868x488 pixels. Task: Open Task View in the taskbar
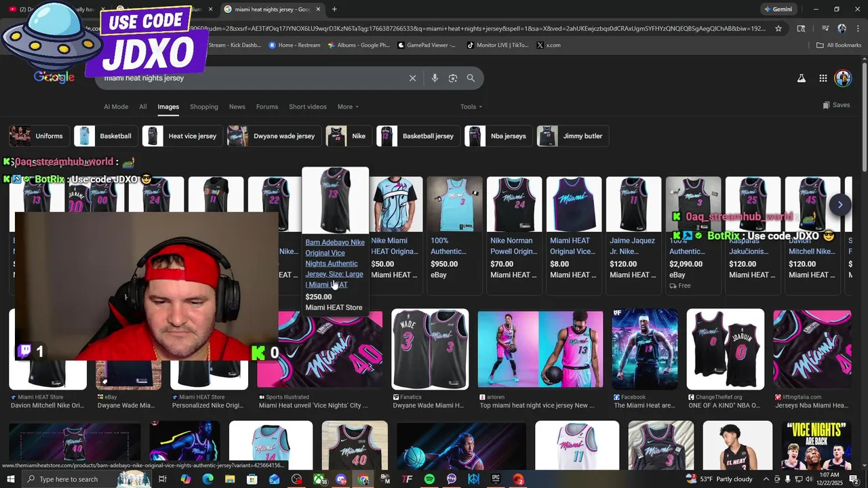tap(163, 479)
